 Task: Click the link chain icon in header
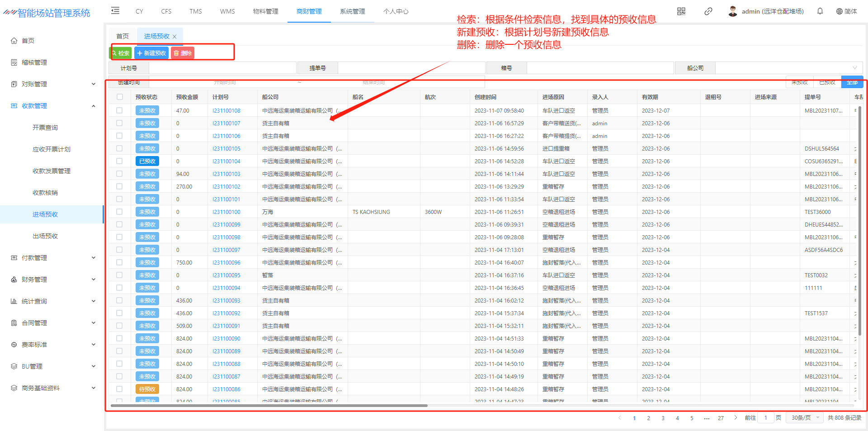[x=708, y=11]
